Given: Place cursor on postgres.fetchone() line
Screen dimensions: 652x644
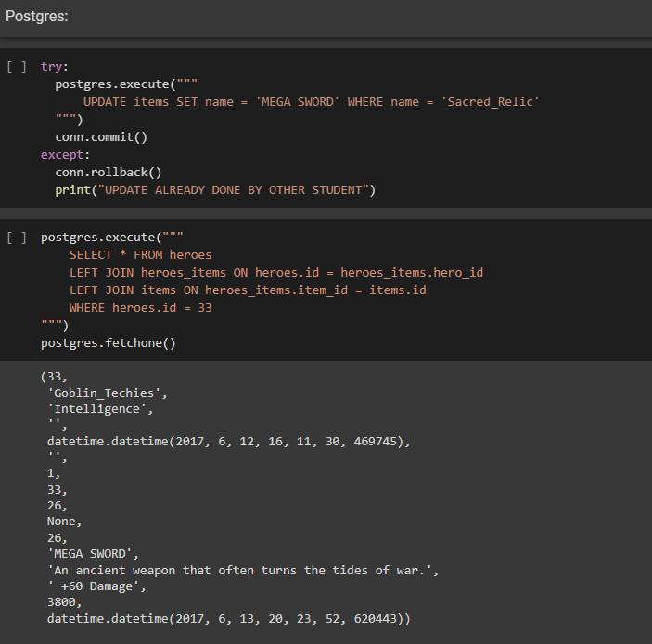Looking at the screenshot, I should tap(109, 343).
